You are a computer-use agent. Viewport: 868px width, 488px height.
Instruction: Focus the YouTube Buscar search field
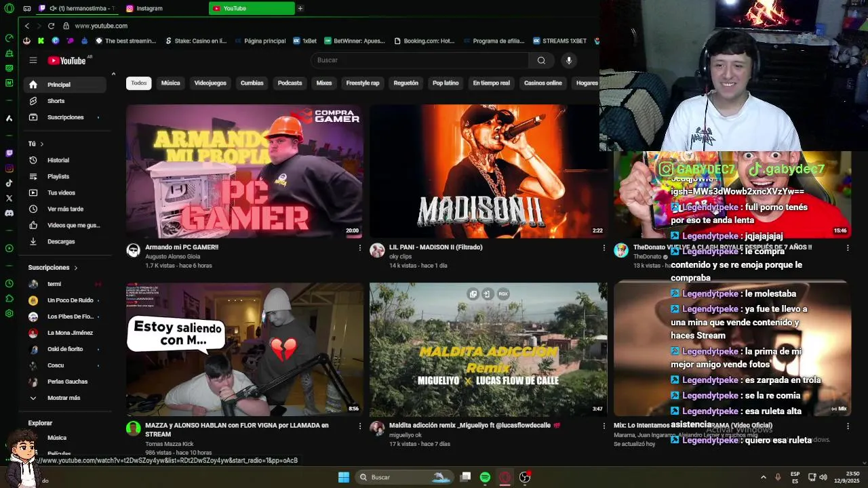pos(420,60)
